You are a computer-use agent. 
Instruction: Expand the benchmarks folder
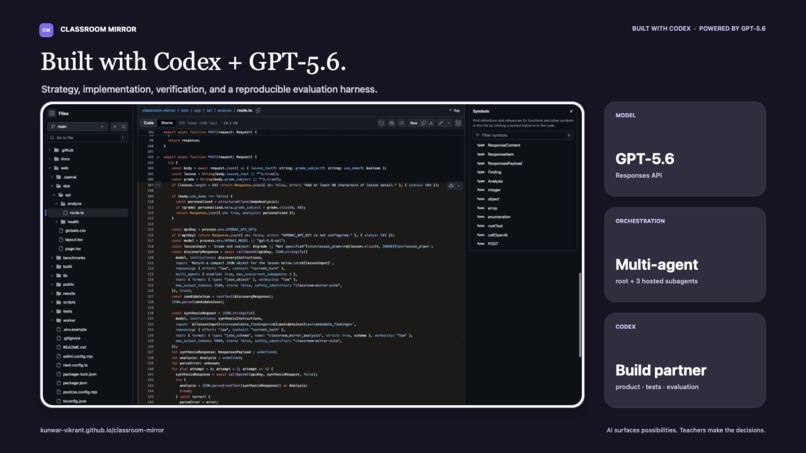coord(52,258)
